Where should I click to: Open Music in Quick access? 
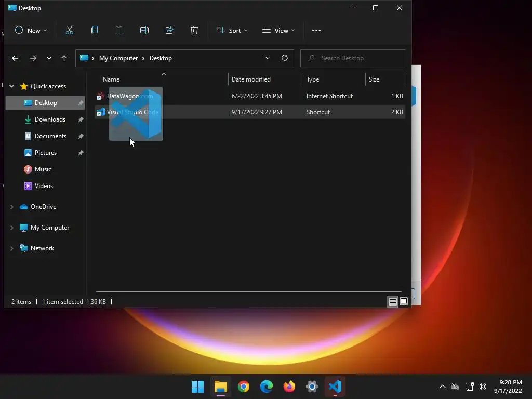click(43, 169)
